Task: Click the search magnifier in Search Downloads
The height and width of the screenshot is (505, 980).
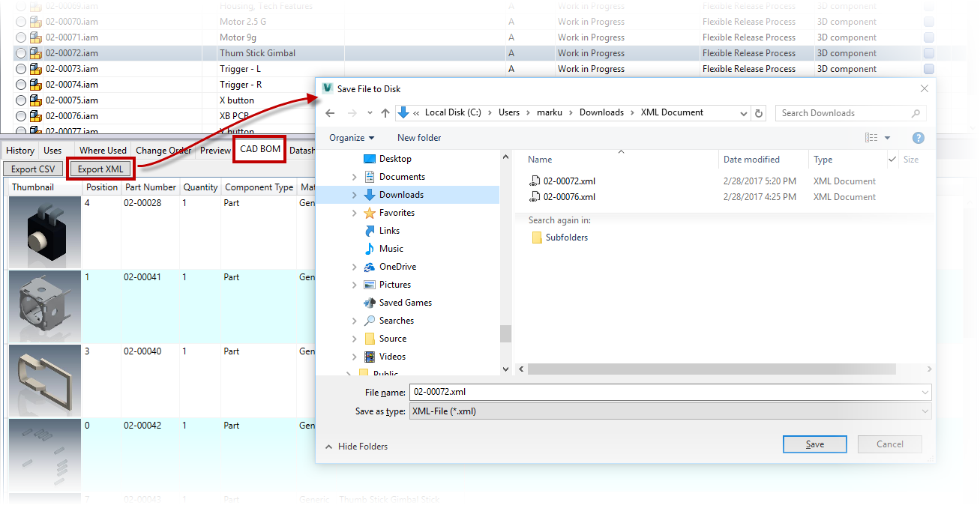Action: point(916,112)
